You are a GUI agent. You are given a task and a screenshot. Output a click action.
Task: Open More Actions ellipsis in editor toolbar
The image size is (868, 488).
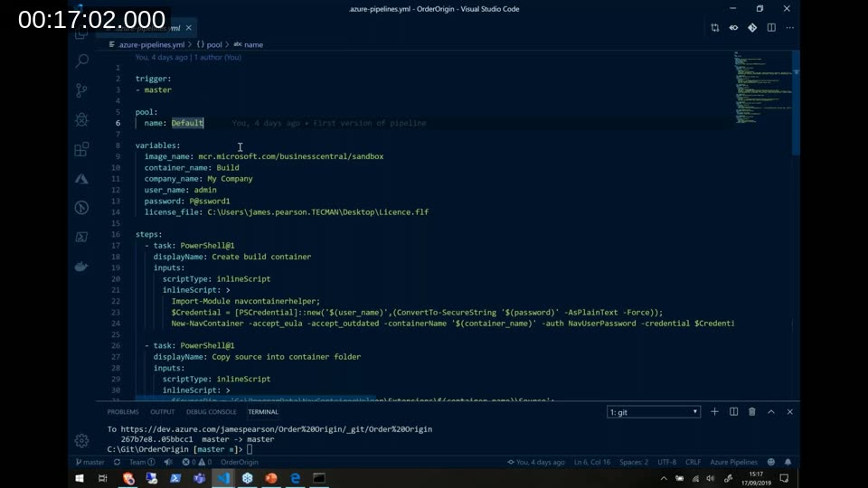[790, 28]
